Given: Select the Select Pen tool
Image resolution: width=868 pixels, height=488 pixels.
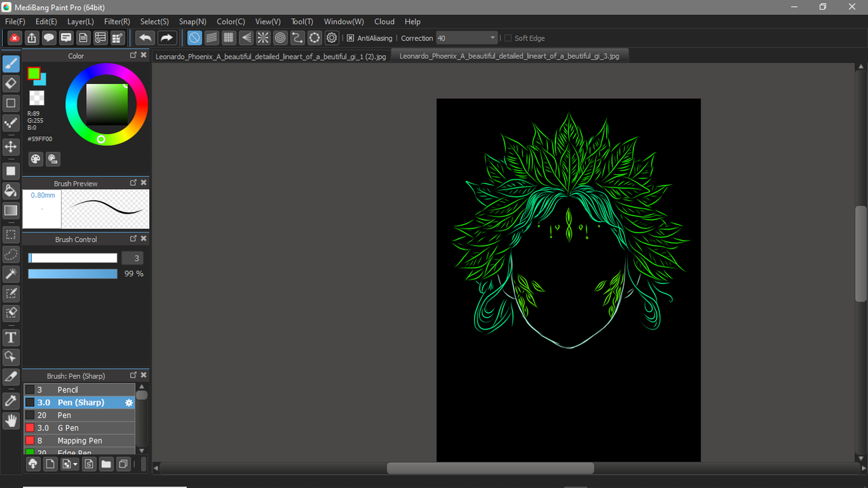Looking at the screenshot, I should 11,293.
